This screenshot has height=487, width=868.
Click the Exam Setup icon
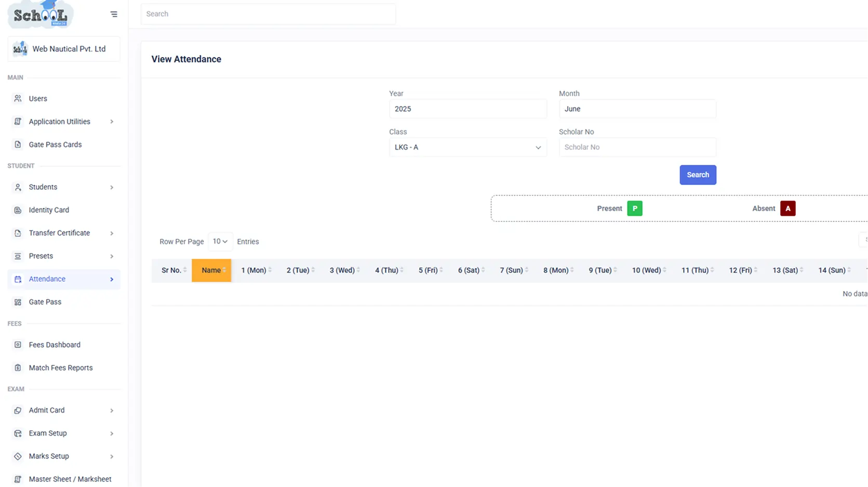pos(18,433)
